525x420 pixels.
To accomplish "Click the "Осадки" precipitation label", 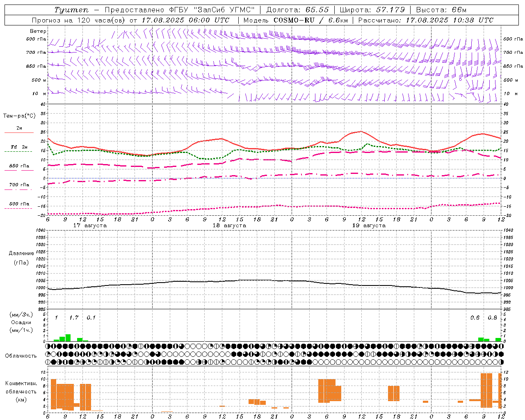I will click(x=21, y=323).
